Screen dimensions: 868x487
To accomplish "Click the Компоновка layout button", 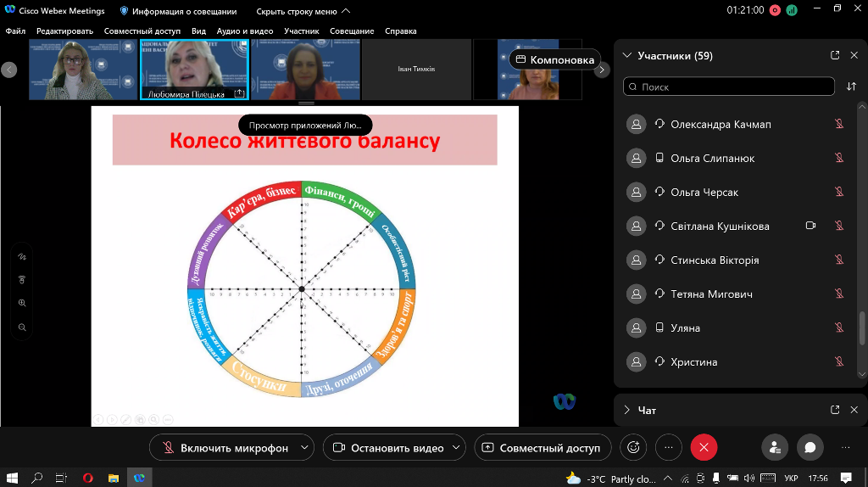I will 554,60.
